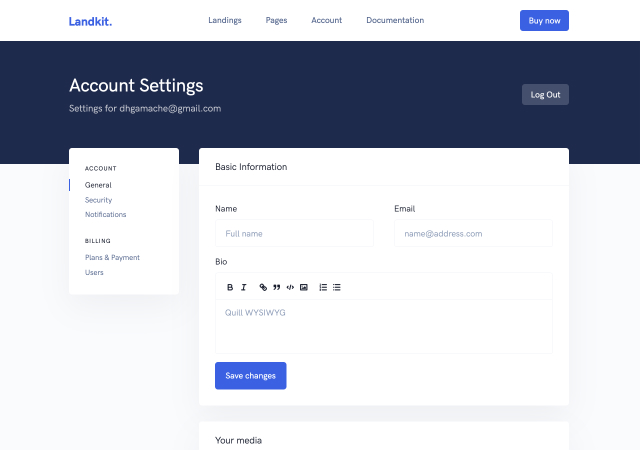The height and width of the screenshot is (451, 640).
Task: Toggle bold formatting in Bio editor
Action: coord(229,287)
